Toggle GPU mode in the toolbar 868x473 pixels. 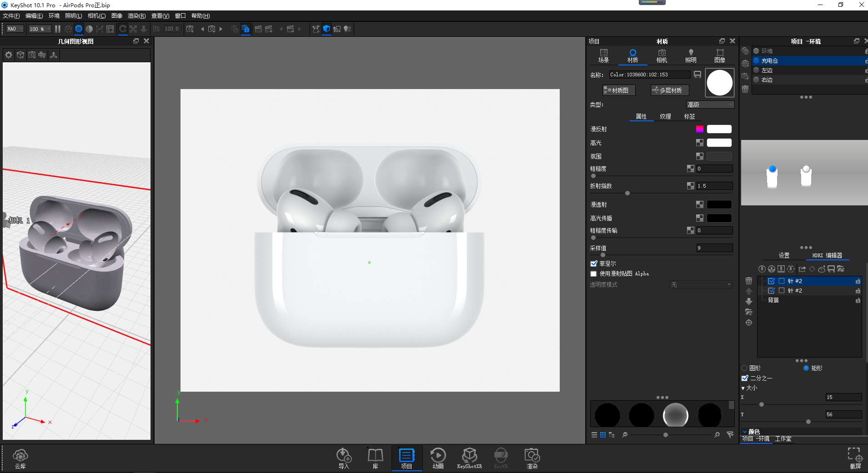[x=79, y=29]
